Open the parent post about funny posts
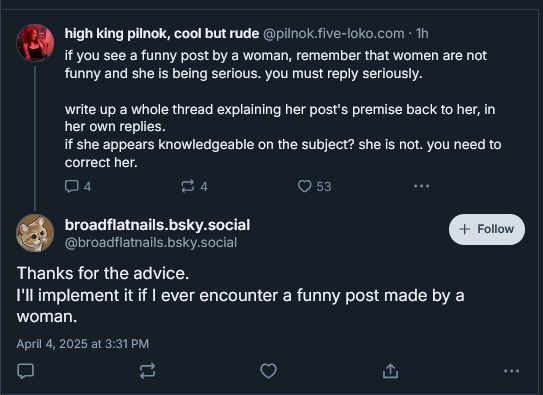The image size is (543, 395). pos(283,109)
